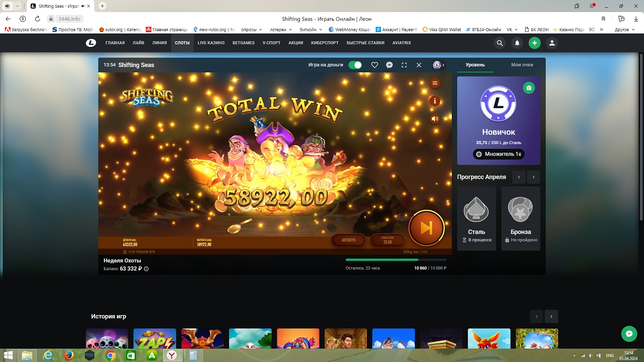Open the skulls game thumbnail in history
The image size is (644, 362).
[107, 339]
